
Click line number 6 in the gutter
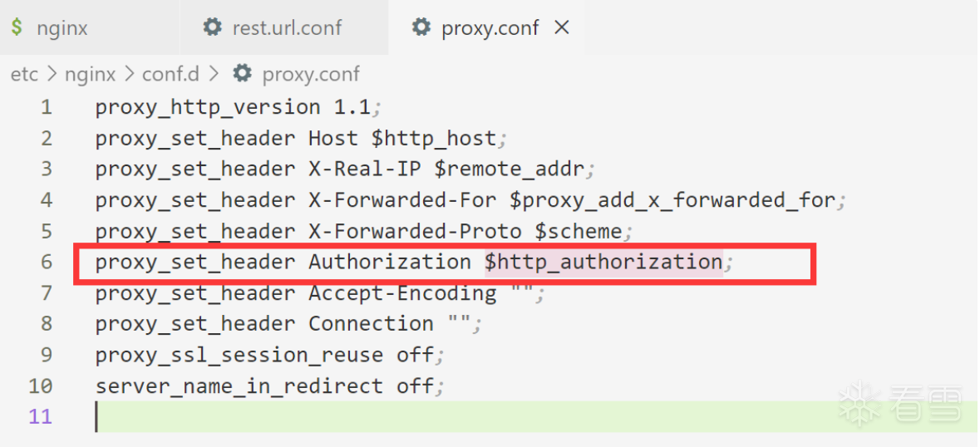[47, 262]
